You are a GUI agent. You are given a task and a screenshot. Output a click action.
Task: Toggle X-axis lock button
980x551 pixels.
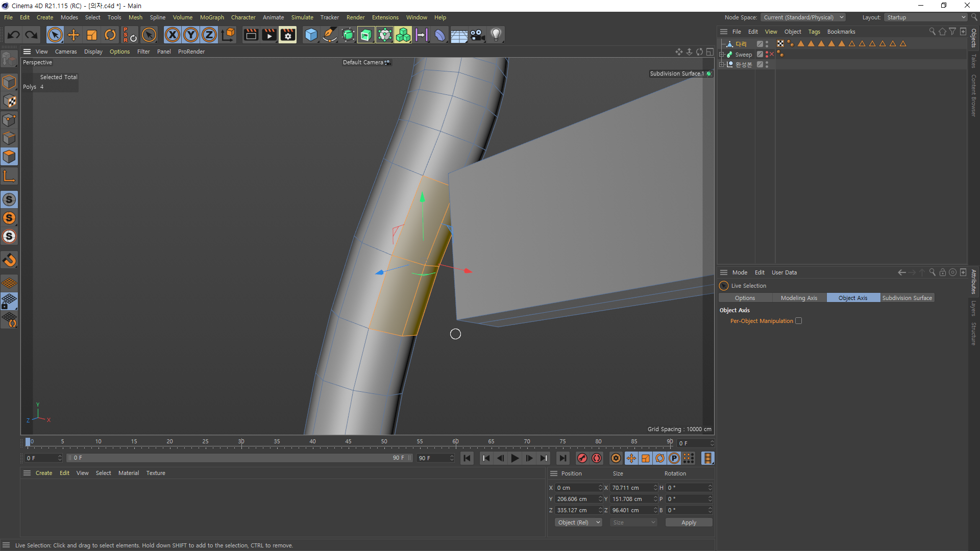click(x=173, y=35)
